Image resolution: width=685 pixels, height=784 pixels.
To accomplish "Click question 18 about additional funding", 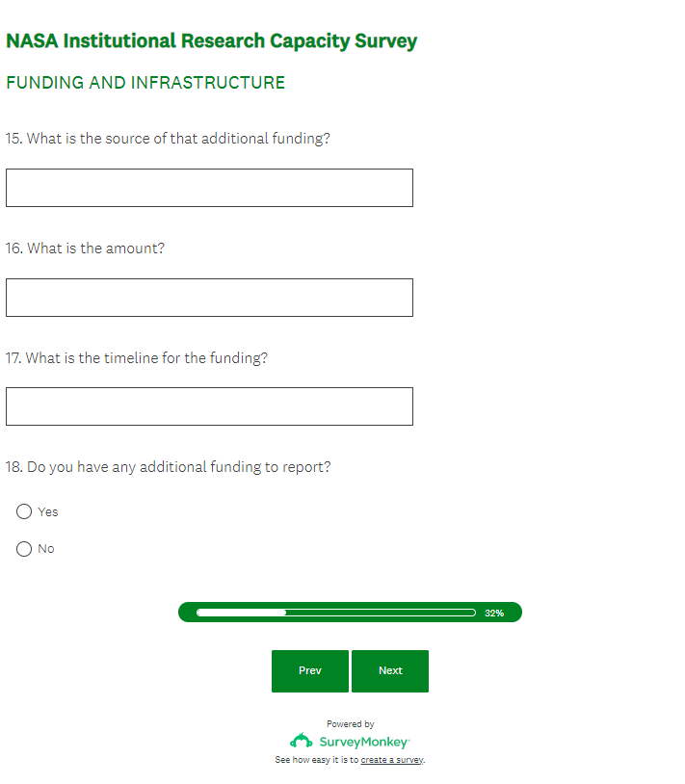I will click(169, 467).
